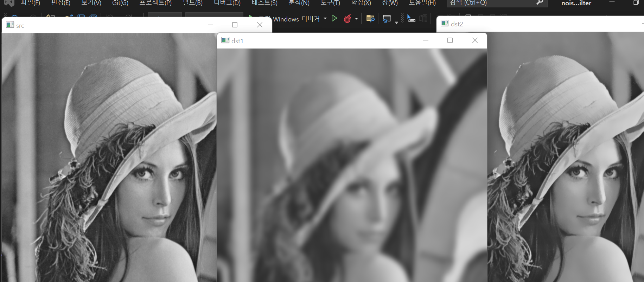Expand the 로컬 Windows 디버거 dropdown arrow
Viewport: 644px width, 282px height.
[325, 18]
